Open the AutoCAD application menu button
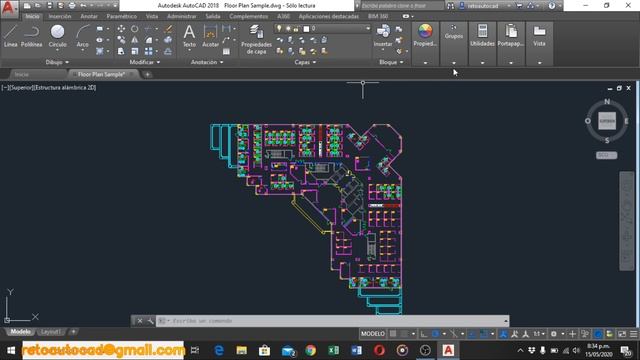Viewport: 640px width, 360px height. (9, 8)
